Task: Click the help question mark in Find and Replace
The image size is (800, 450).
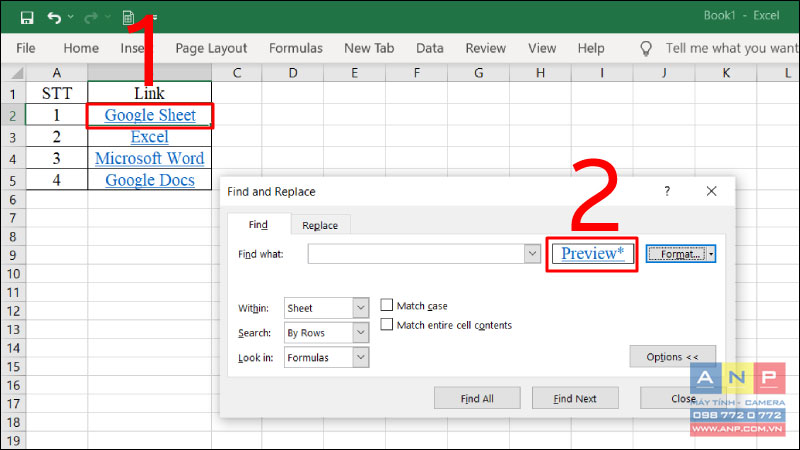Action: pos(667,191)
